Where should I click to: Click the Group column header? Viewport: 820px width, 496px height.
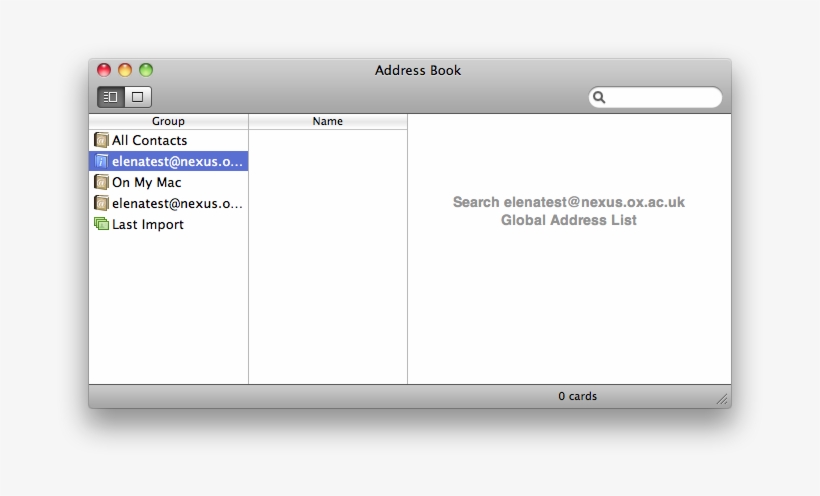[x=168, y=121]
